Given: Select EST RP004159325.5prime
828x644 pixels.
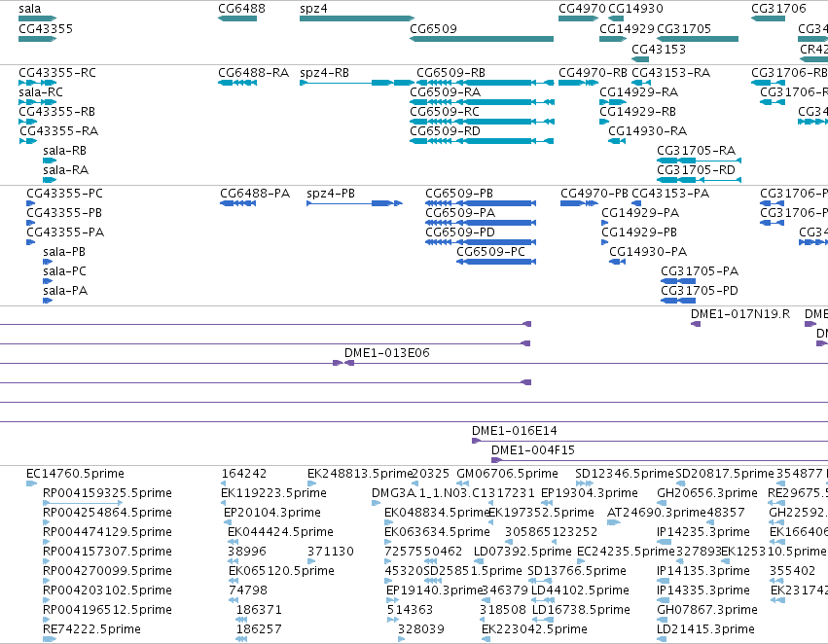Looking at the screenshot, I should [x=83, y=503].
